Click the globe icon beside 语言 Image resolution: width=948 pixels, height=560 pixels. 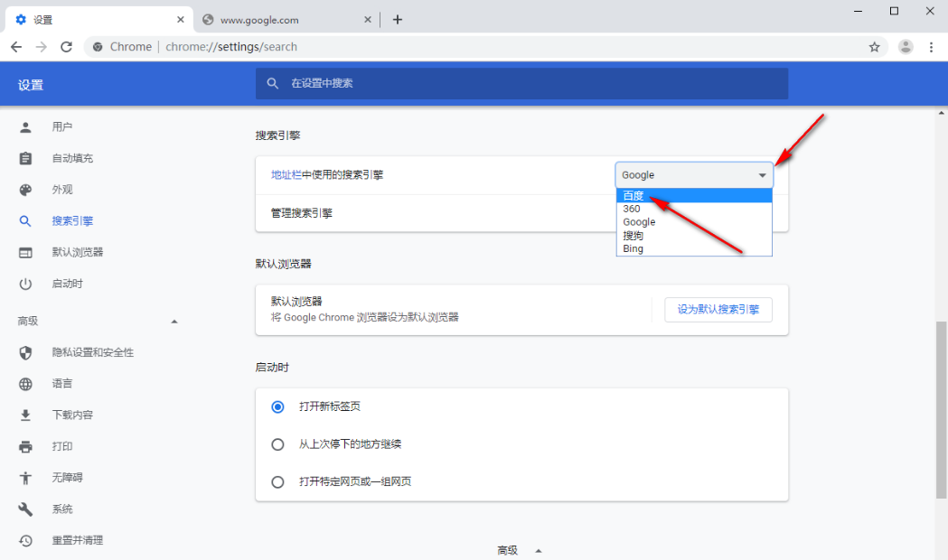25,384
